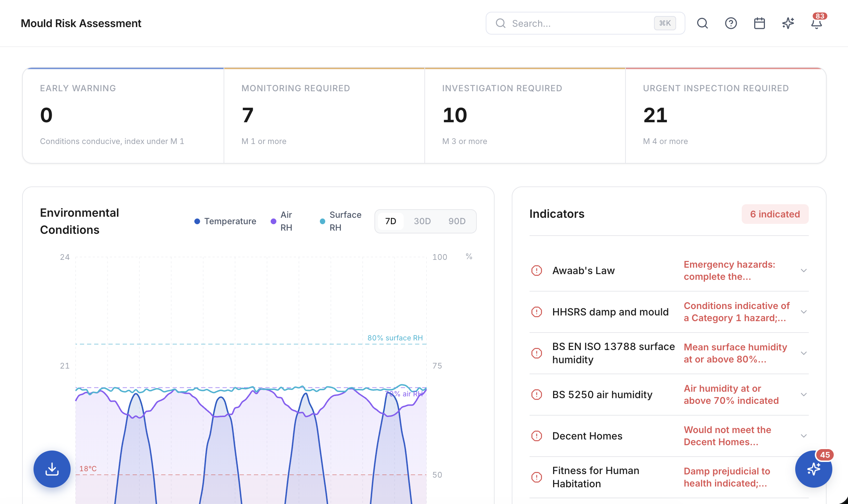Viewport: 848px width, 504px height.
Task: Open floating AI assistant button with 45 badge
Action: [813, 469]
